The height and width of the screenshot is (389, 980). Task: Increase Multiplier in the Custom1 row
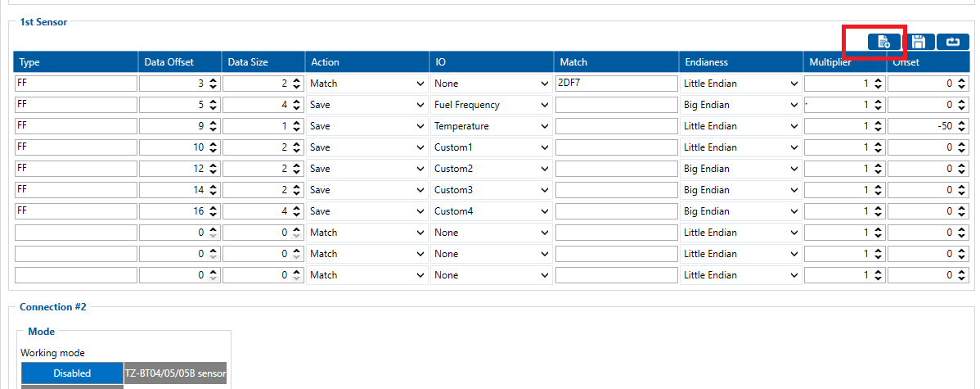click(x=878, y=144)
